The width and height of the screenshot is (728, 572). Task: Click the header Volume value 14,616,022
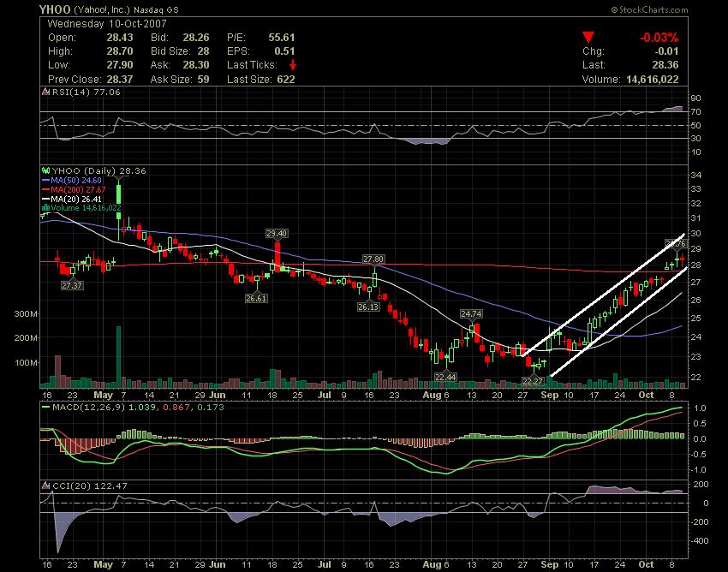653,79
